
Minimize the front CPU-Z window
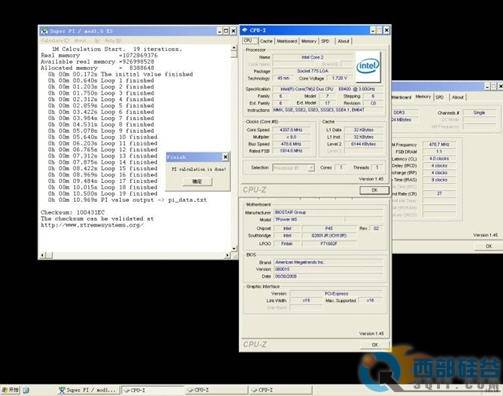[x=373, y=30]
